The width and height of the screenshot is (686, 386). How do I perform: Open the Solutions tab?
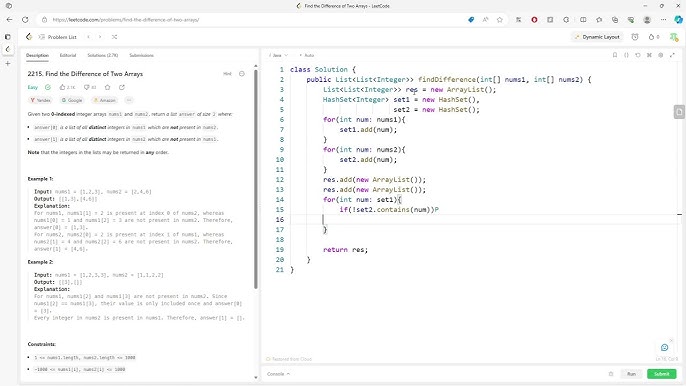102,55
